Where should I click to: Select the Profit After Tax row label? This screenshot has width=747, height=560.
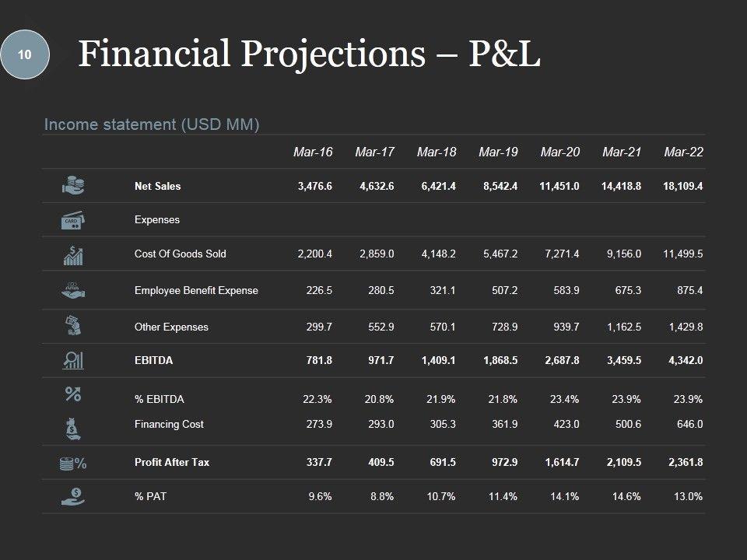point(171,463)
